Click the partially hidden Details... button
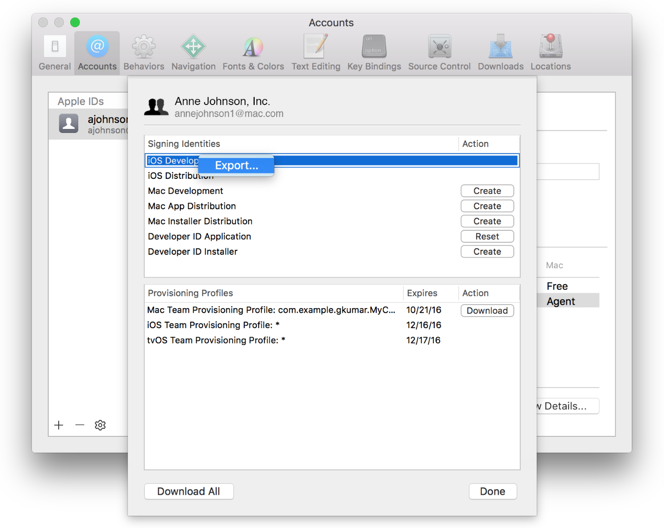This screenshot has height=528, width=664. pyautogui.click(x=567, y=406)
